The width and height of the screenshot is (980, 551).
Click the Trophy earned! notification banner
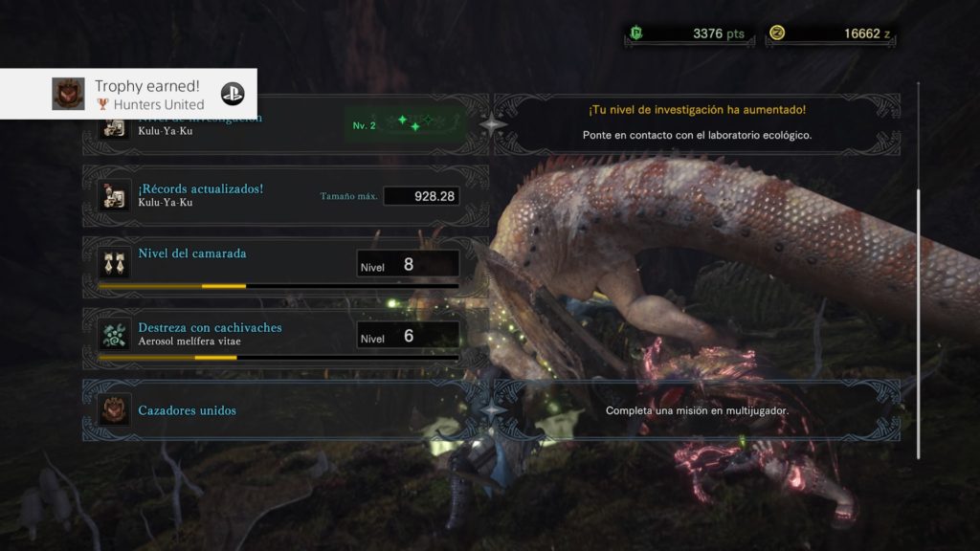pyautogui.click(x=128, y=94)
